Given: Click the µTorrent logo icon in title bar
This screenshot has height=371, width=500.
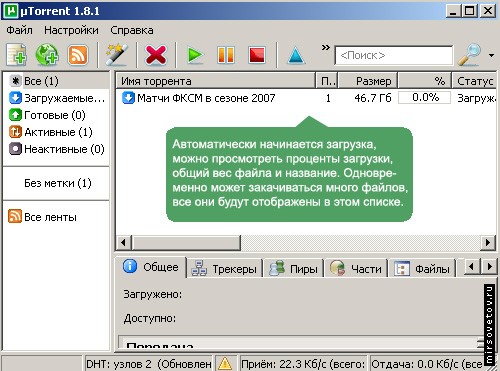Looking at the screenshot, I should pyautogui.click(x=11, y=11).
